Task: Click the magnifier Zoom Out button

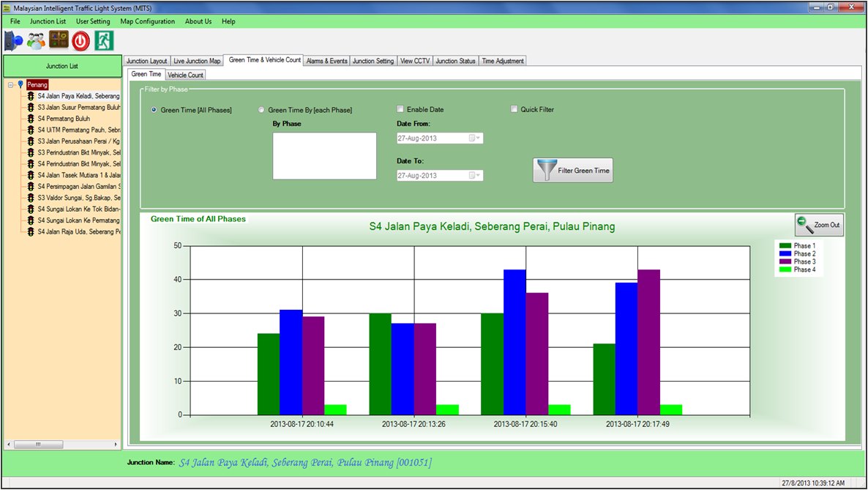Action: point(819,225)
